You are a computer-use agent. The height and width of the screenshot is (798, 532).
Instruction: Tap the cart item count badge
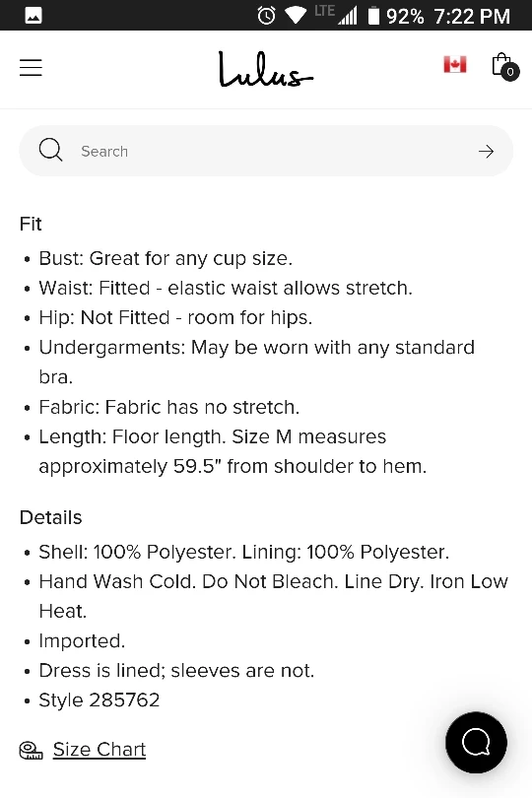pos(510,72)
